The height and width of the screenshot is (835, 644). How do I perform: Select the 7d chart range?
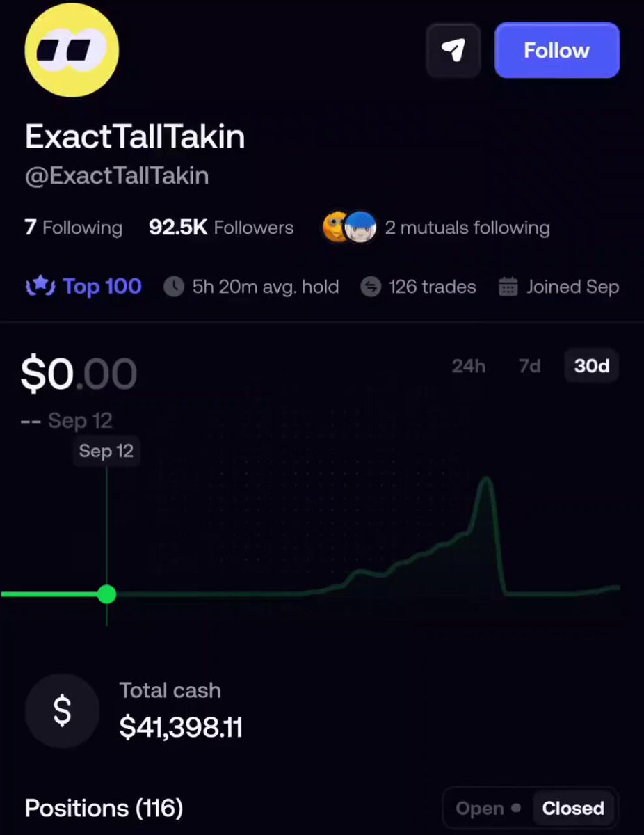tap(530, 366)
